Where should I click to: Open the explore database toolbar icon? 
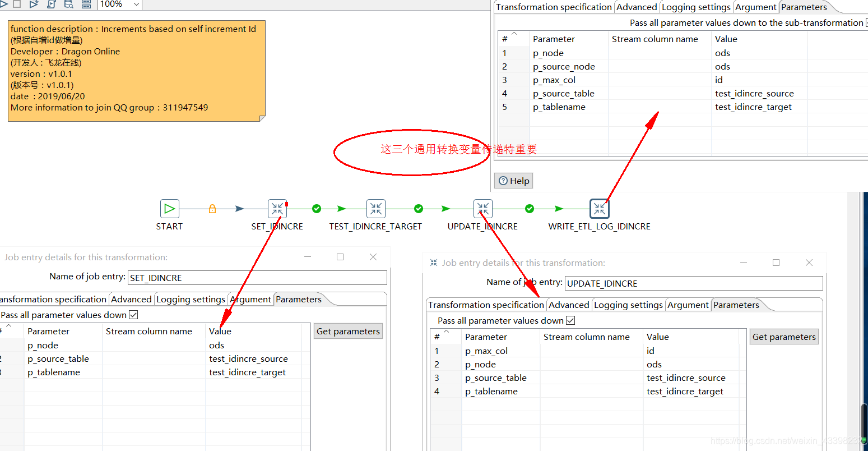click(x=68, y=4)
